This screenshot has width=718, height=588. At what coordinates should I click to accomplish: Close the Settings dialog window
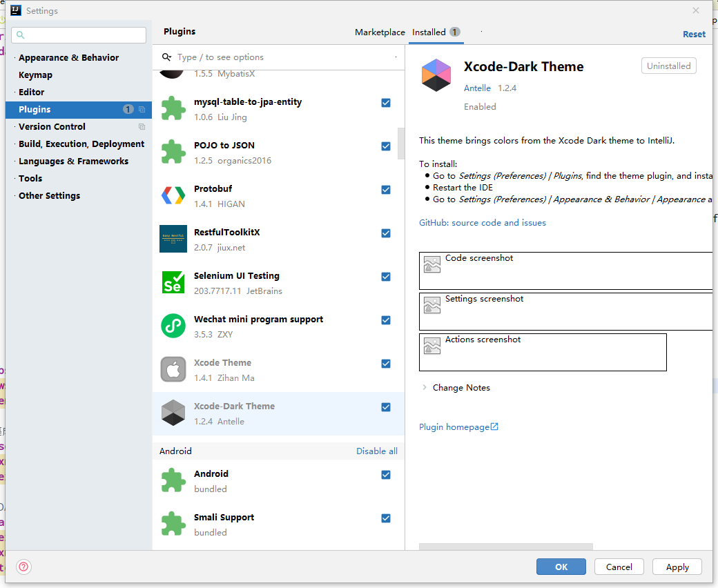tap(696, 10)
